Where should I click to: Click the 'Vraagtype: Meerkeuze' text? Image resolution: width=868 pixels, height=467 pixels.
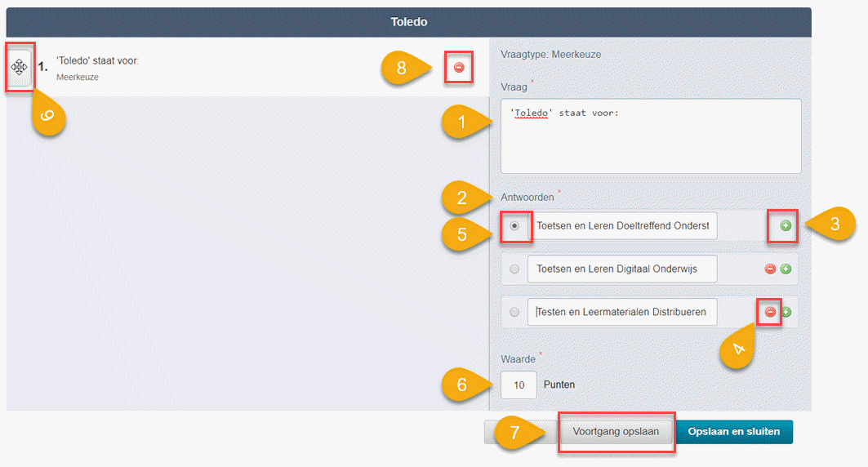551,54
